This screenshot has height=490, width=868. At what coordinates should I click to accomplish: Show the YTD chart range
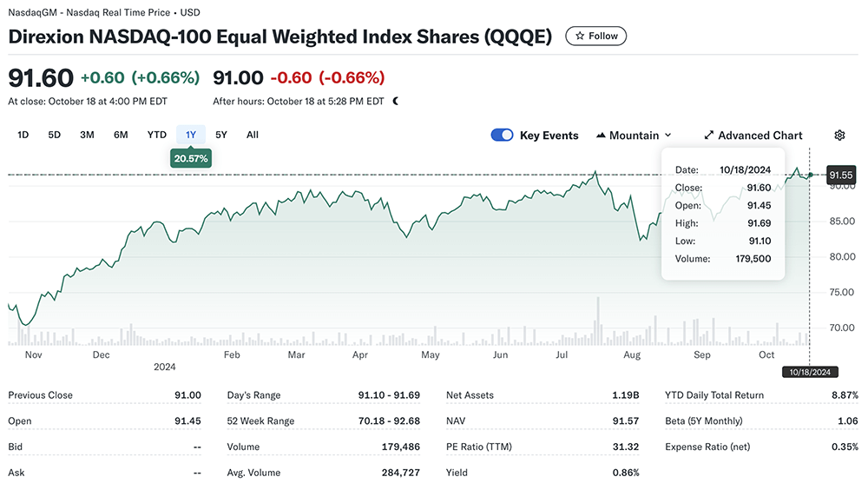tap(156, 135)
